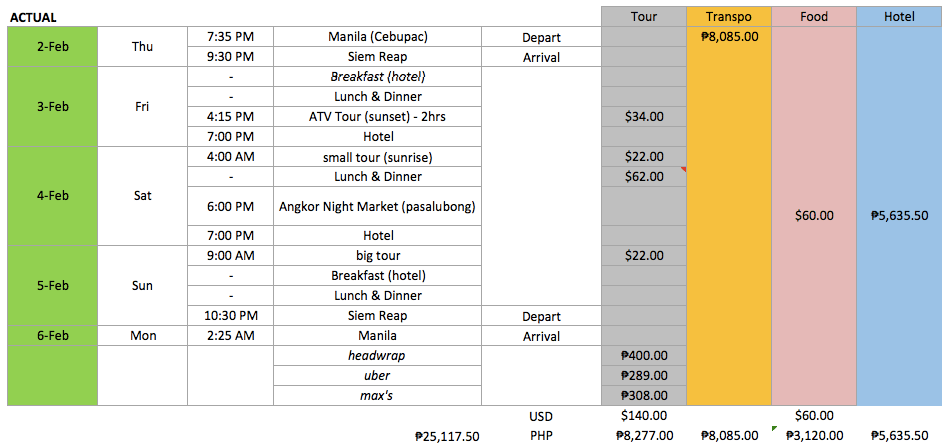Click the merged ₱5,635.50 Hotel cell
Image resolution: width=946 pixels, height=448 pixels.
point(900,215)
